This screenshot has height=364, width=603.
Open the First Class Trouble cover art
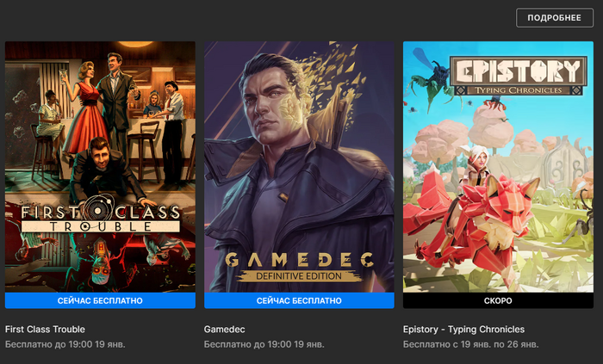[100, 167]
